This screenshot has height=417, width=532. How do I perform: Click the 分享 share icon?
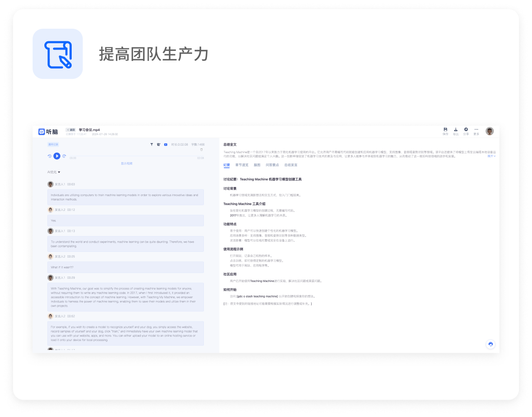click(466, 130)
